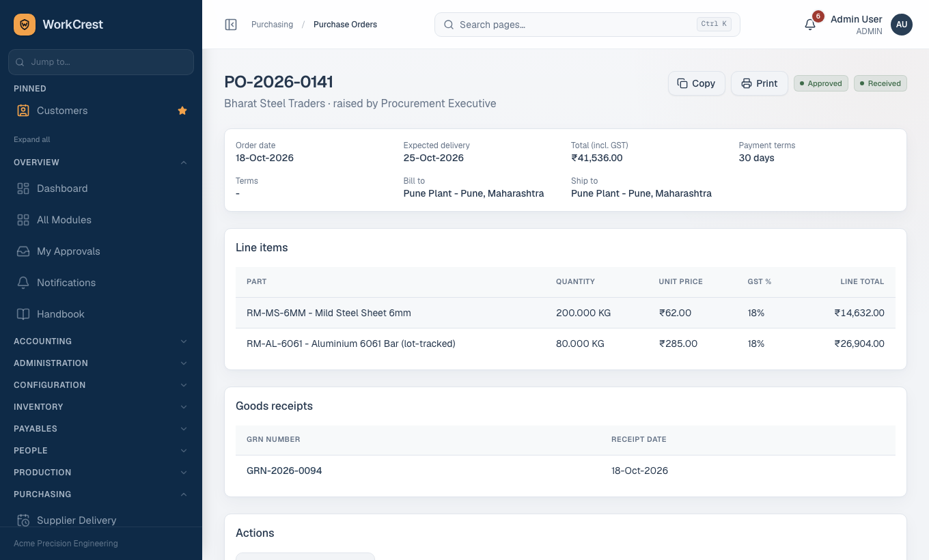Click the AU user avatar
This screenshot has width=929, height=560.
coord(902,25)
